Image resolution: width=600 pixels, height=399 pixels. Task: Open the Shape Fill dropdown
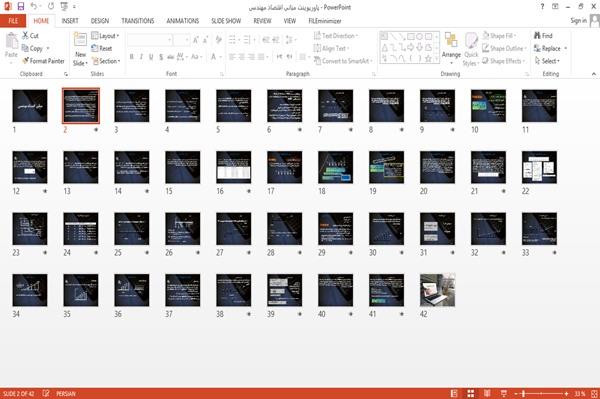pos(499,36)
